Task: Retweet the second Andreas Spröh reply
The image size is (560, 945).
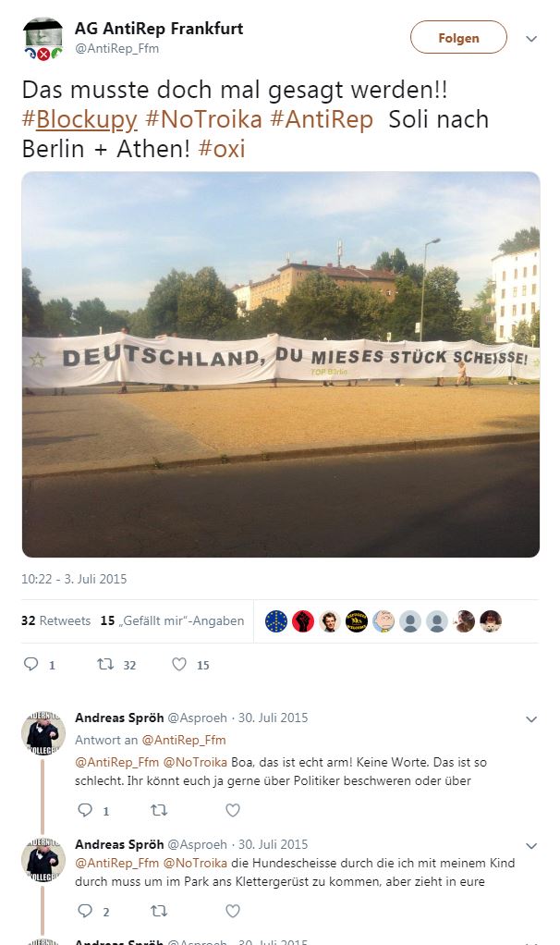Action: [x=159, y=911]
